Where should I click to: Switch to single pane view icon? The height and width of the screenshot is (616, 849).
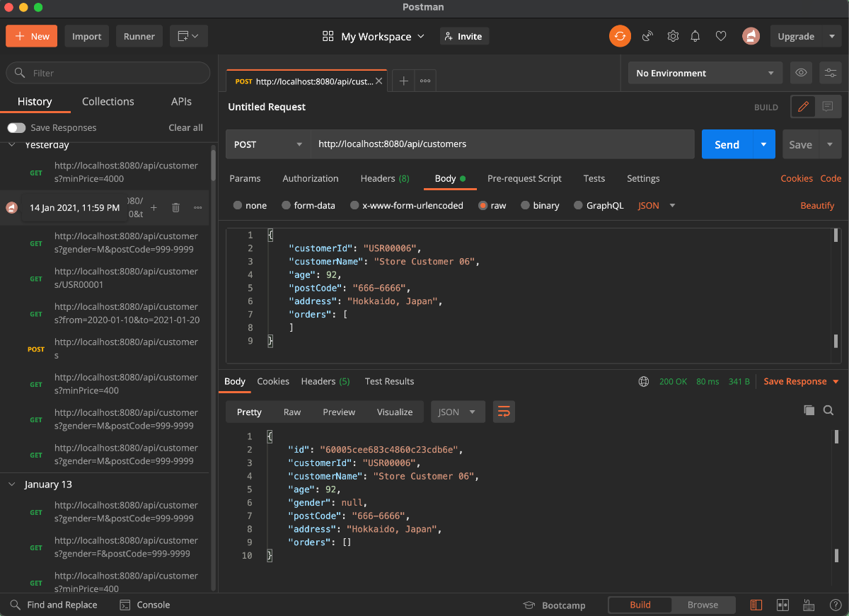(x=756, y=605)
